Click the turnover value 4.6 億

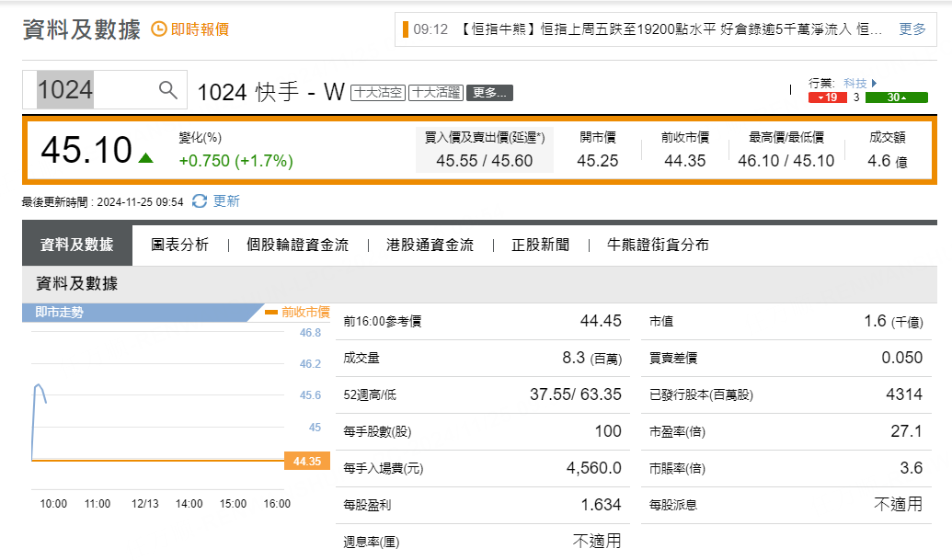coord(888,162)
